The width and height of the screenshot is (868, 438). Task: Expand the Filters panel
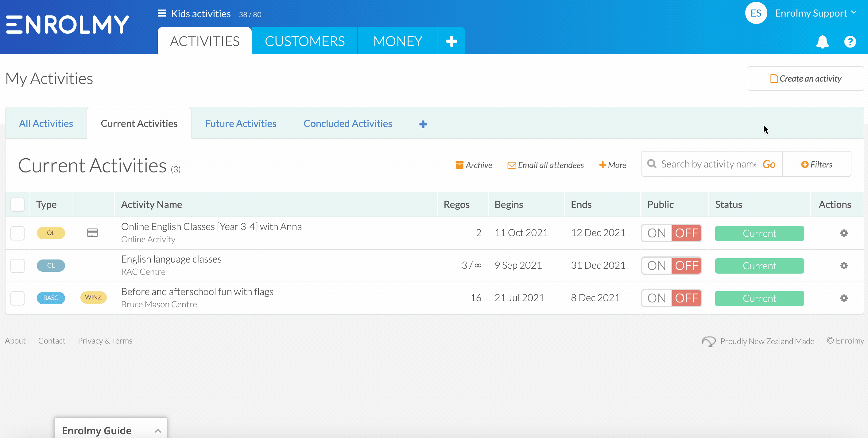816,164
